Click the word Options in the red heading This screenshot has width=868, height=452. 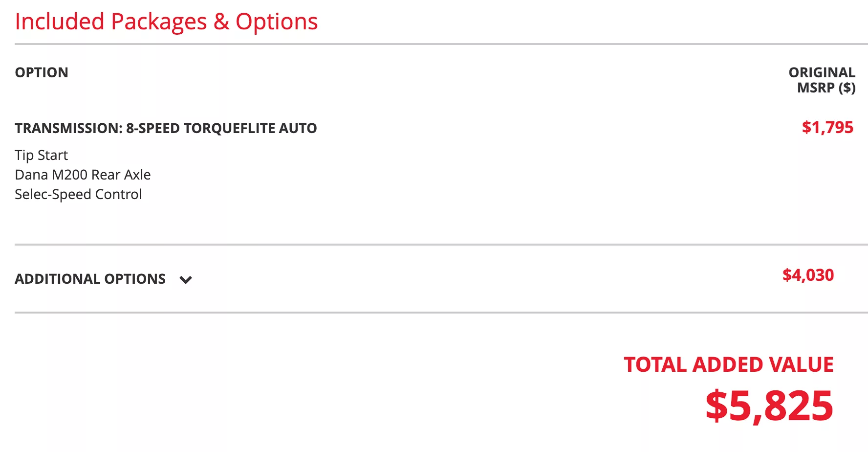pos(277,23)
